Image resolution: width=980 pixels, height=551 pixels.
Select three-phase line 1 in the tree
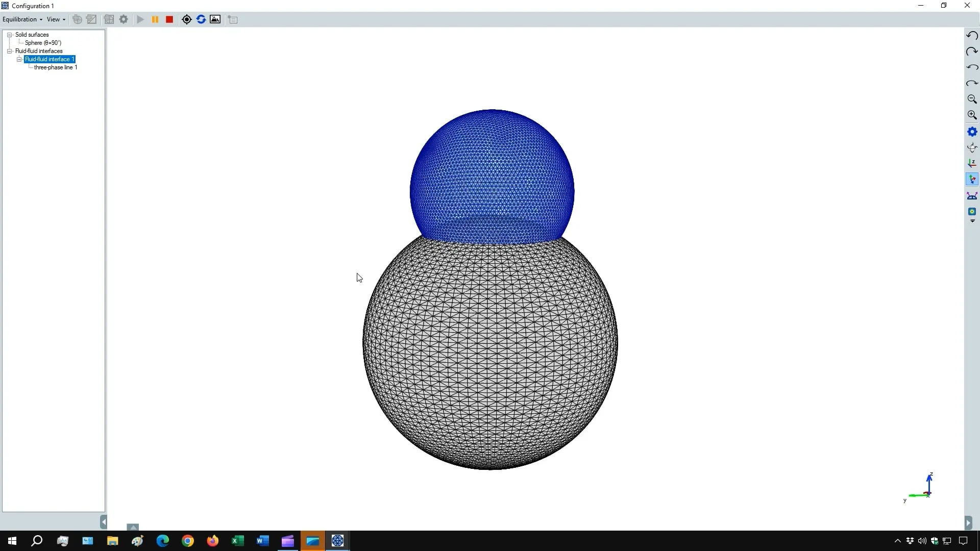56,67
